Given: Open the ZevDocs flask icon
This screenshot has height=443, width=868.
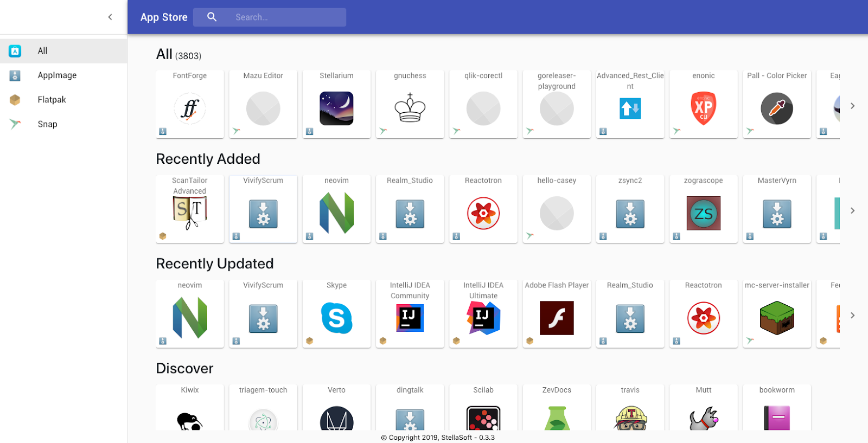Looking at the screenshot, I should pyautogui.click(x=557, y=418).
